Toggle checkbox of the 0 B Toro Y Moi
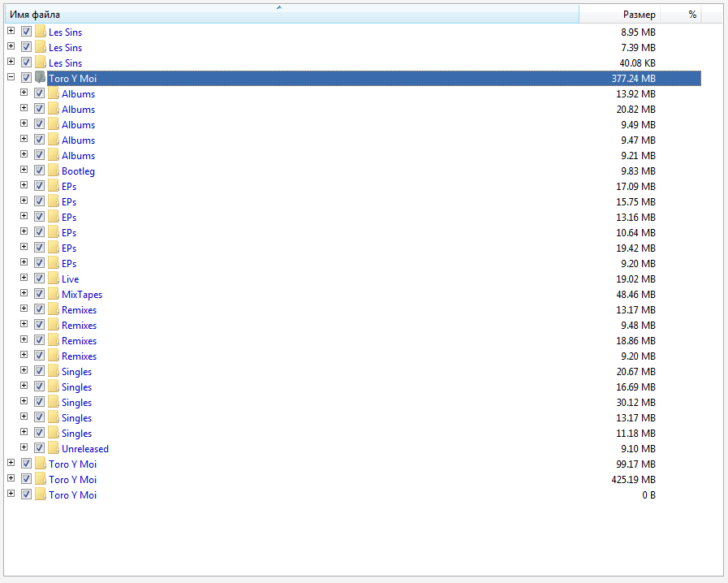The height and width of the screenshot is (583, 728). coord(26,495)
